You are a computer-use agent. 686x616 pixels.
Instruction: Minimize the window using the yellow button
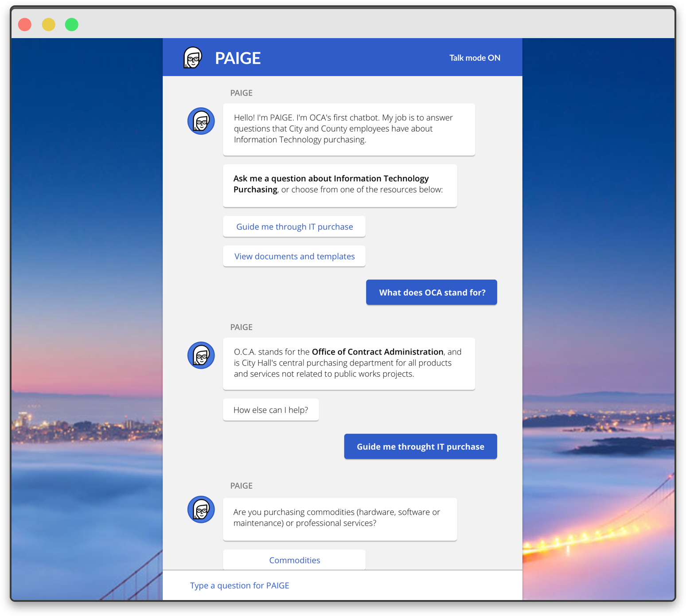(49, 25)
